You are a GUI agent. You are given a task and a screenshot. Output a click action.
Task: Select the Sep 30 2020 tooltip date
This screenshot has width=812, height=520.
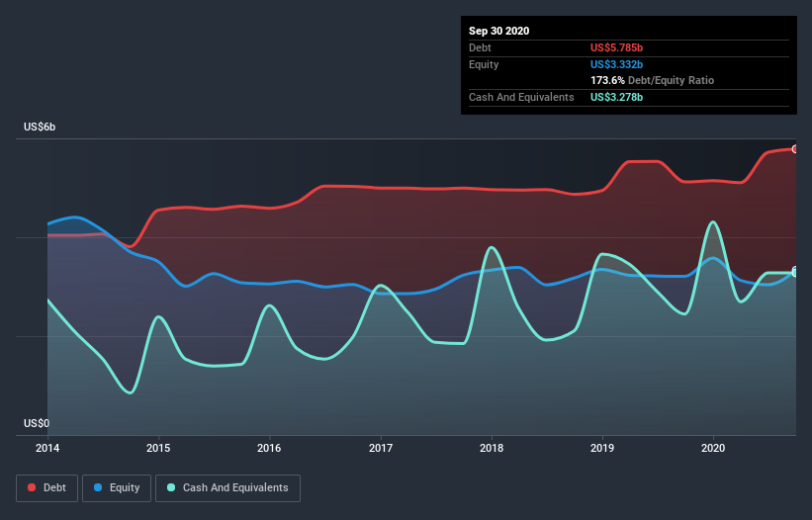pos(499,31)
